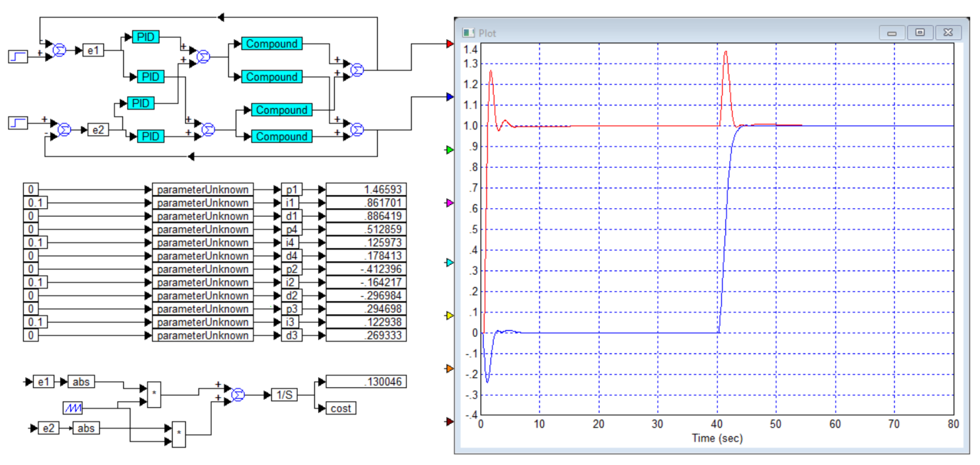Click the red plot input connector
Screen dimensions: 980x465
(x=450, y=44)
